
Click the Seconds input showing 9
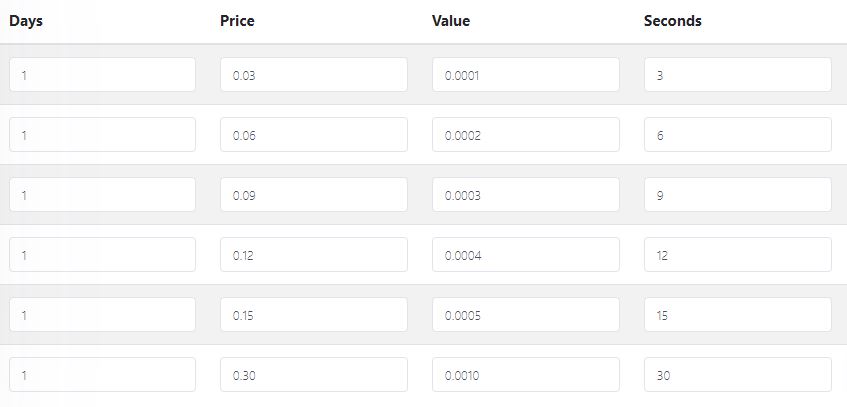738,195
